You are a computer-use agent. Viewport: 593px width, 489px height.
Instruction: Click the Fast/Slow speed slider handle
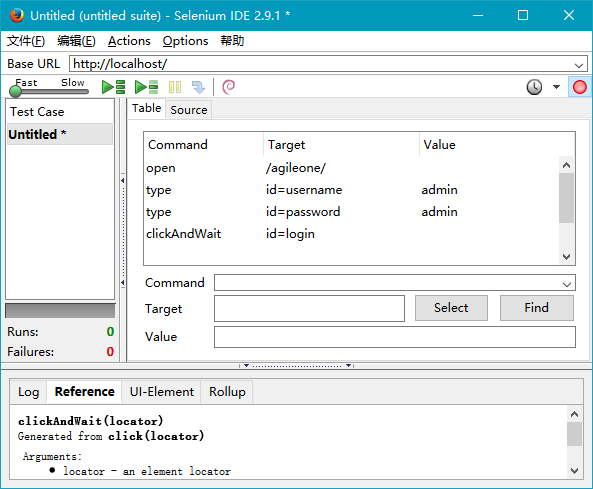pyautogui.click(x=16, y=91)
